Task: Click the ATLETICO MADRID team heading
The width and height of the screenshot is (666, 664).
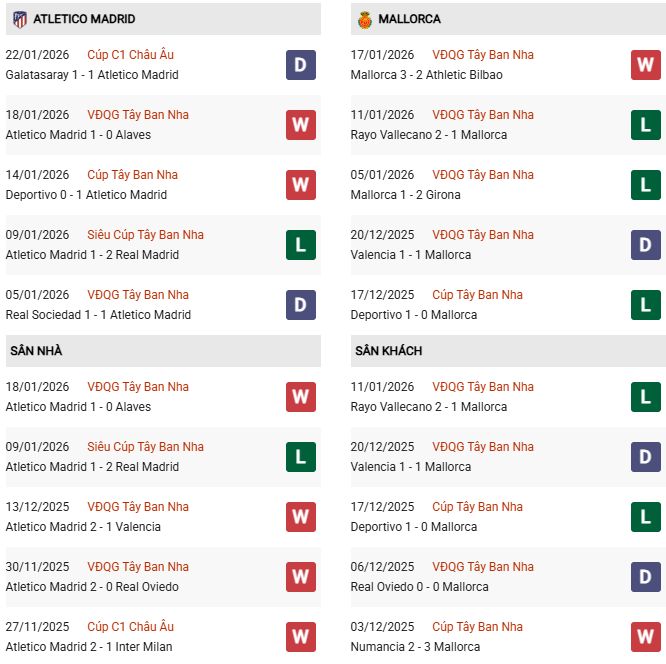Action: (x=84, y=19)
